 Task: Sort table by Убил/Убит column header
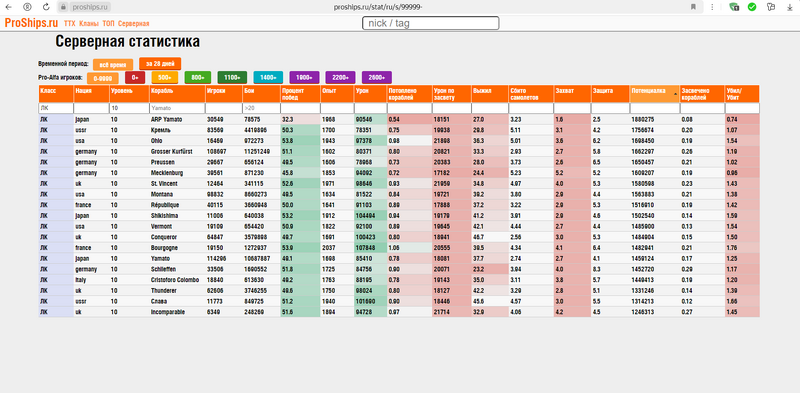pos(742,94)
